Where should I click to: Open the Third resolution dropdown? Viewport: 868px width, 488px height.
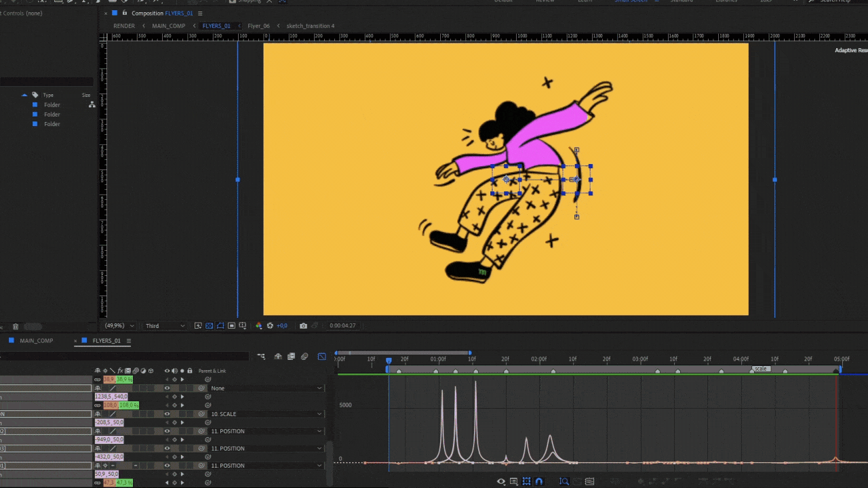point(165,326)
